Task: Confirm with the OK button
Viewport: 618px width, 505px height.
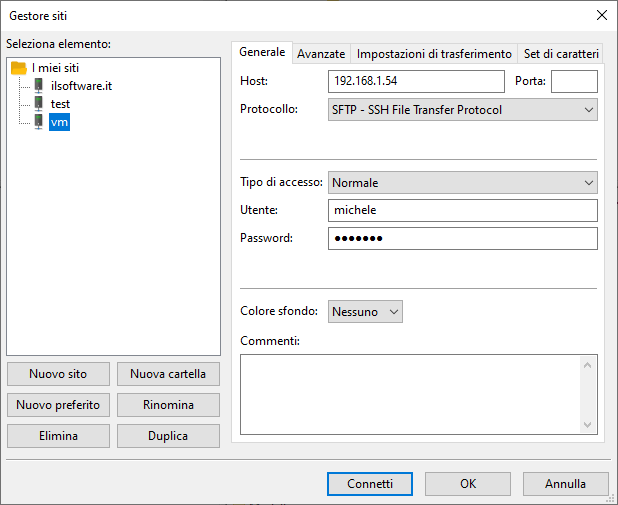Action: tap(468, 484)
